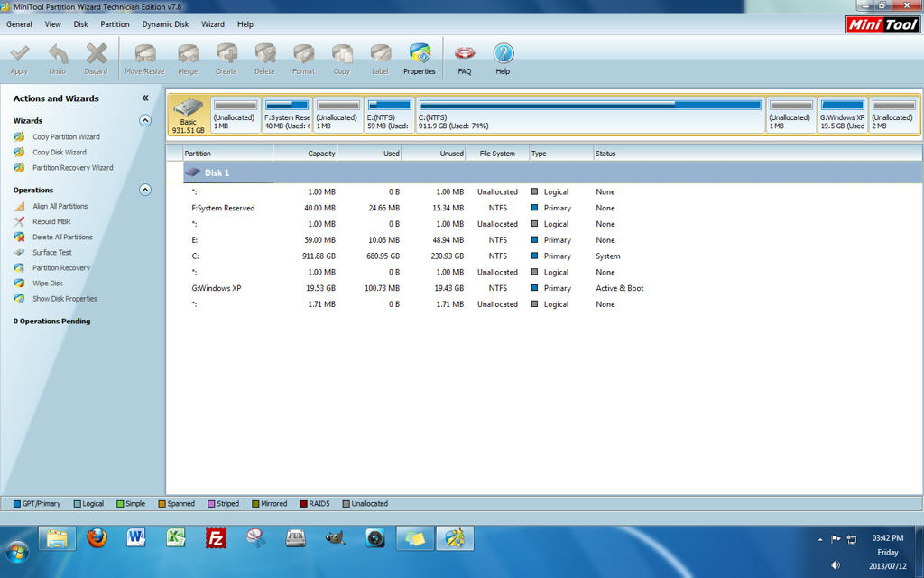Viewport: 924px width, 578px height.
Task: Launch the Copy Partition Wizard
Action: click(66, 137)
